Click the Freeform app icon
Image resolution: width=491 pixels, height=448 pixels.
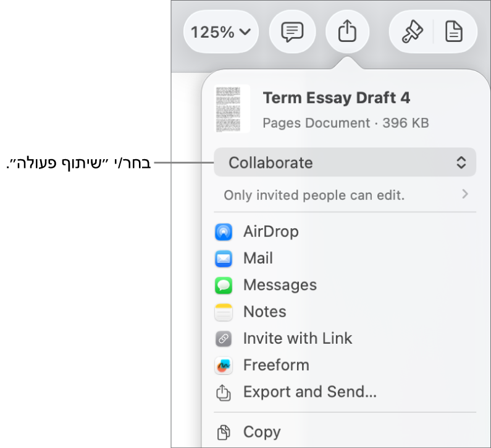pos(224,365)
